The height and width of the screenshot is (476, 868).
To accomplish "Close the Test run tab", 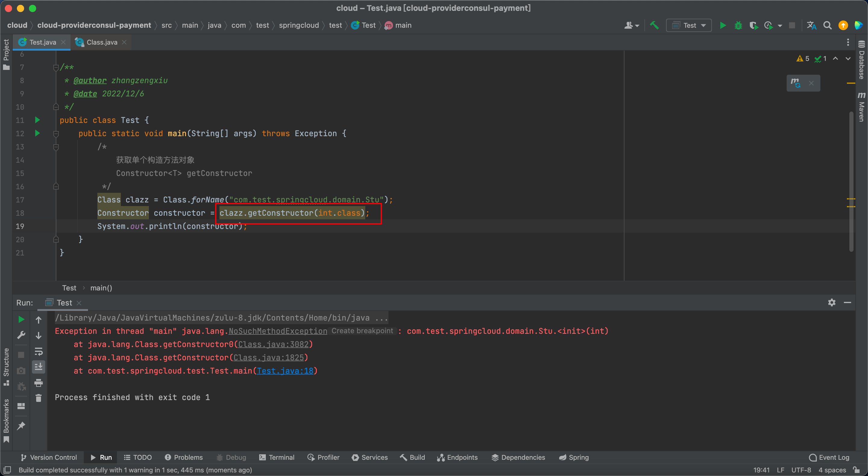I will (x=79, y=303).
